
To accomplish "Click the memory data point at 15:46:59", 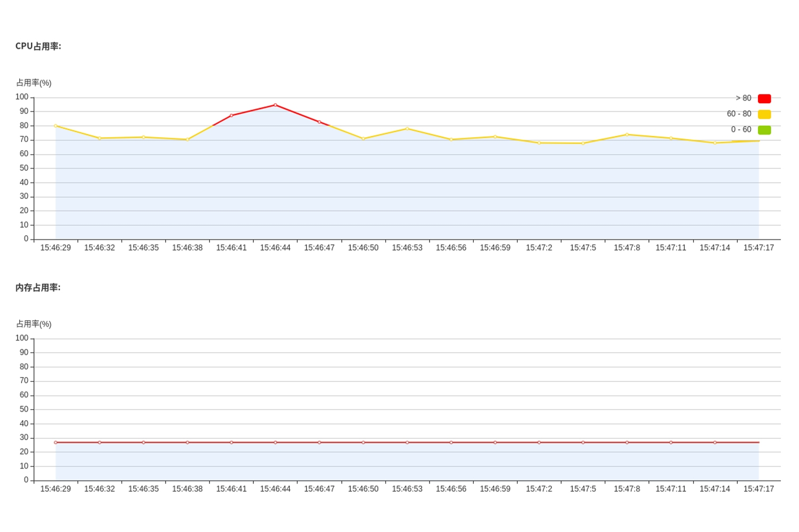I will click(495, 442).
